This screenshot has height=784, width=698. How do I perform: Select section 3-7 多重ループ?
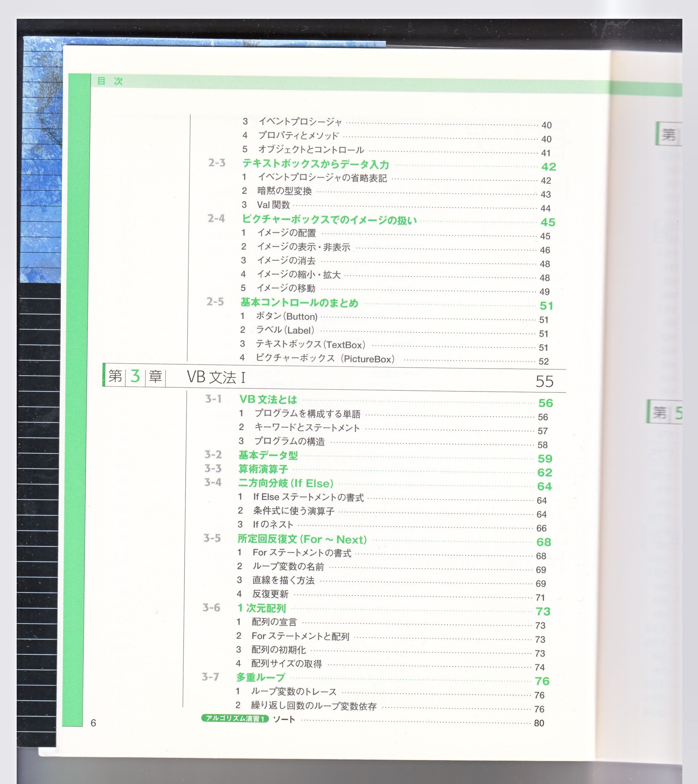click(260, 678)
